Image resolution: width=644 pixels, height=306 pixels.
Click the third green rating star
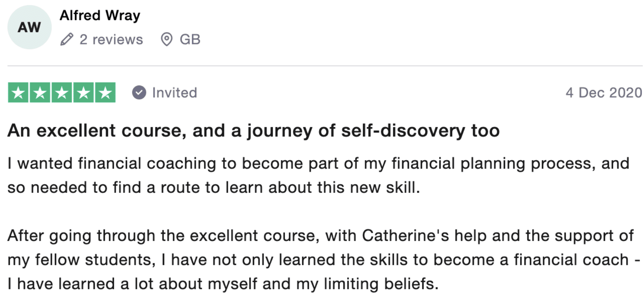tap(62, 93)
